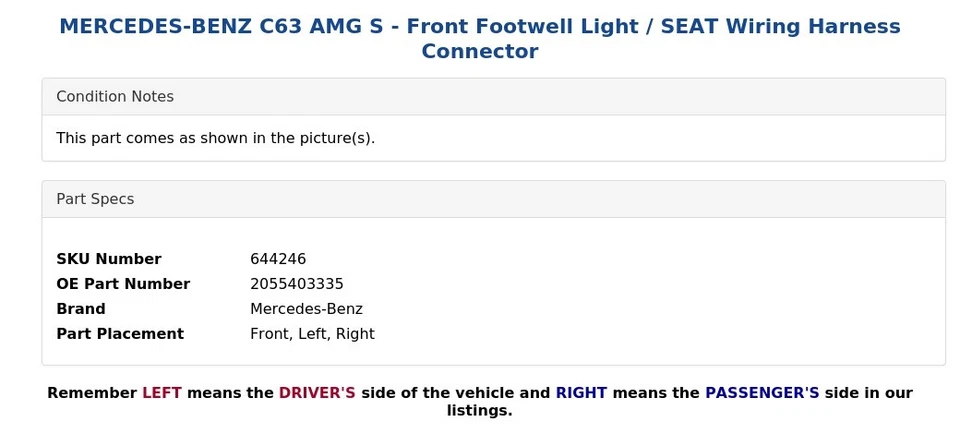960x434 pixels.
Task: Click the red word LEFT
Action: pyautogui.click(x=162, y=393)
